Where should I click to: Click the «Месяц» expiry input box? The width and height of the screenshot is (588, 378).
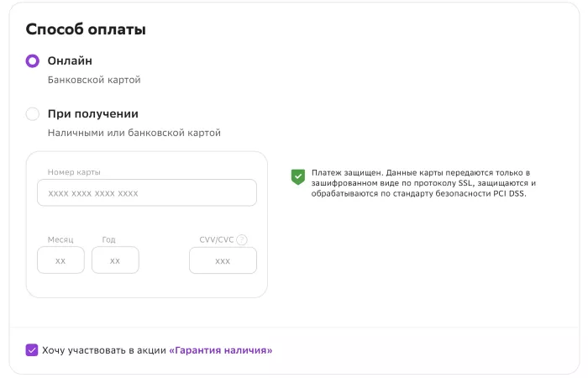pyautogui.click(x=60, y=260)
